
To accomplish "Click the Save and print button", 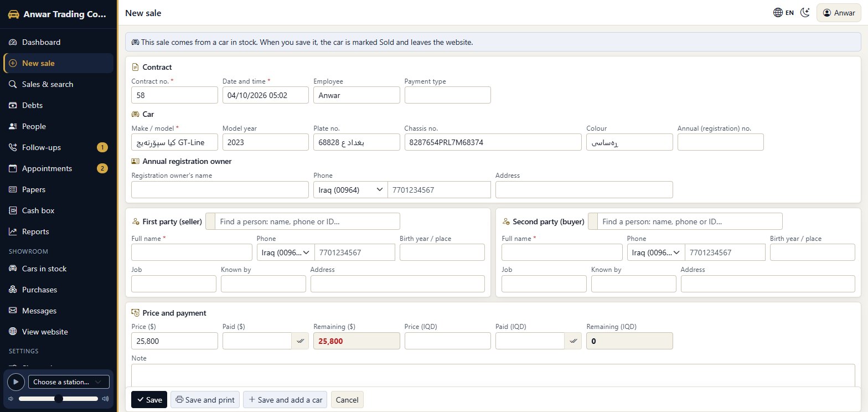I will [205, 400].
